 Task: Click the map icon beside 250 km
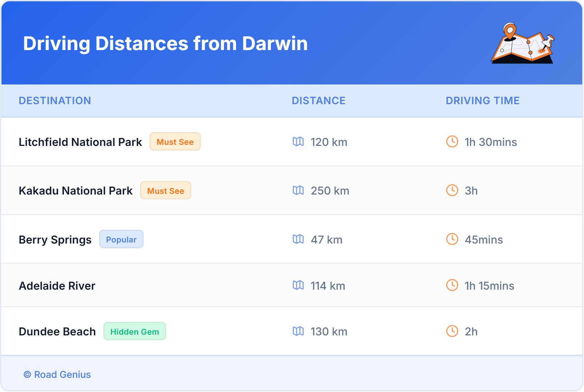click(298, 190)
